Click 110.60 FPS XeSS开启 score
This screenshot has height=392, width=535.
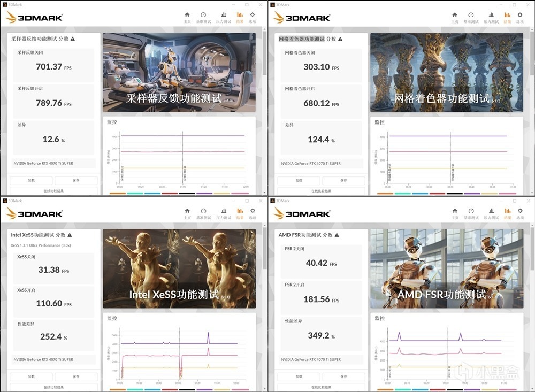coord(53,303)
